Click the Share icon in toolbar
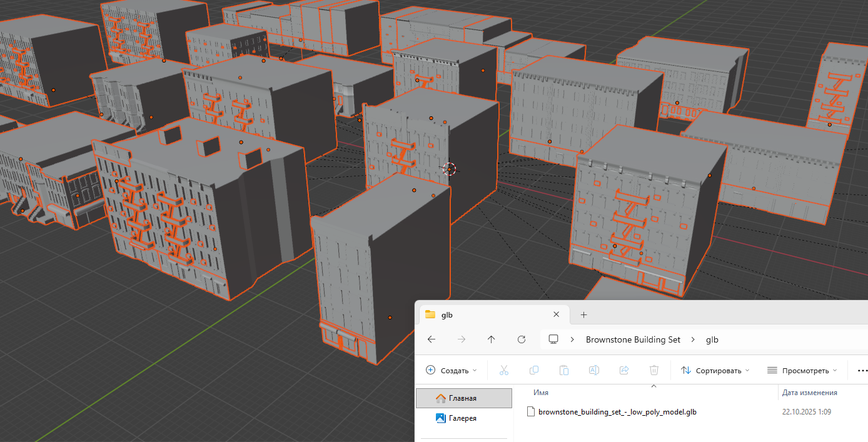This screenshot has width=868, height=442. (624, 370)
